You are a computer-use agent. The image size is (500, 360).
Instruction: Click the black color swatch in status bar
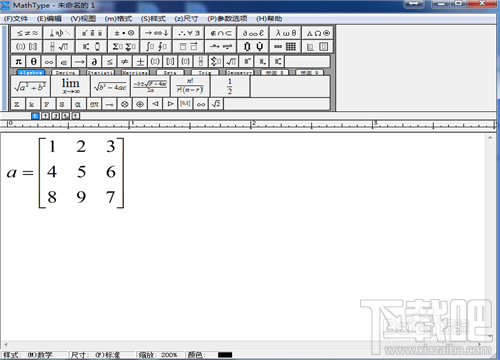click(x=225, y=355)
